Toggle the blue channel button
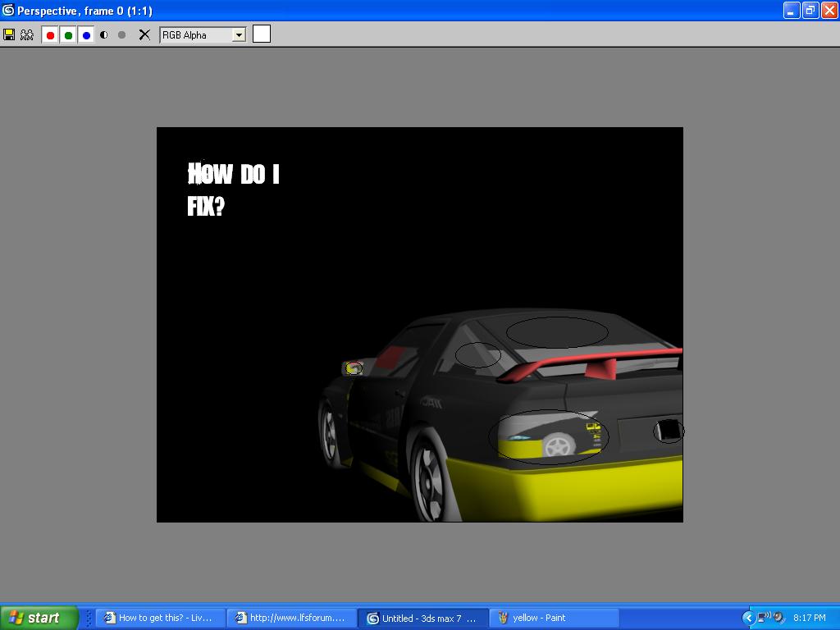Screen dimensions: 840x630 (86, 34)
